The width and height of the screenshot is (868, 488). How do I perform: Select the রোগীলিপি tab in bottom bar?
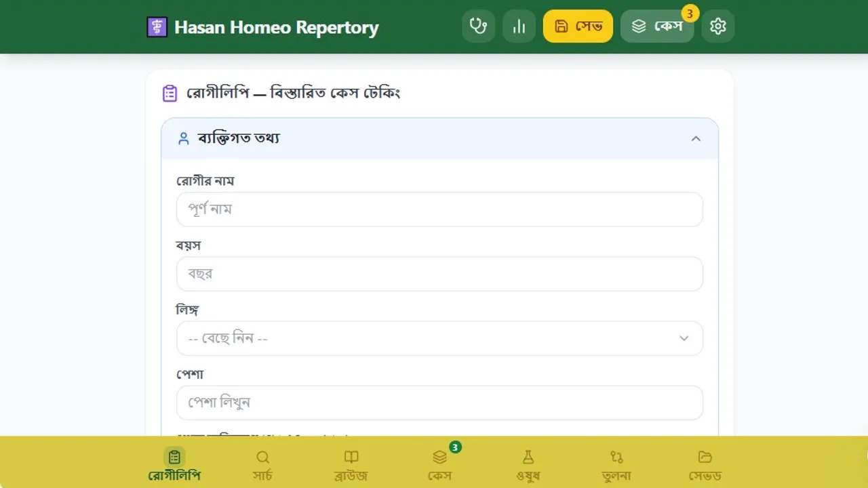click(174, 464)
